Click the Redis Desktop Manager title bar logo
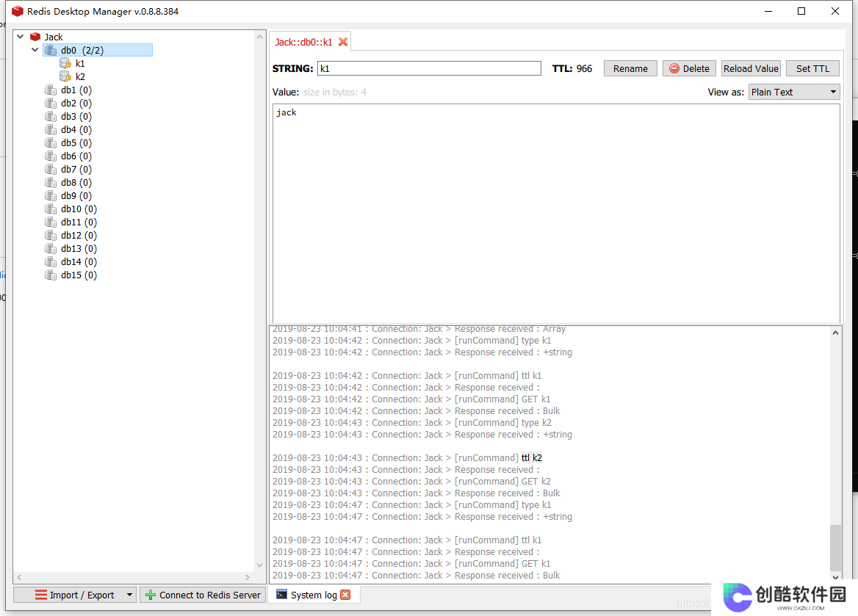858x616 pixels. point(18,11)
